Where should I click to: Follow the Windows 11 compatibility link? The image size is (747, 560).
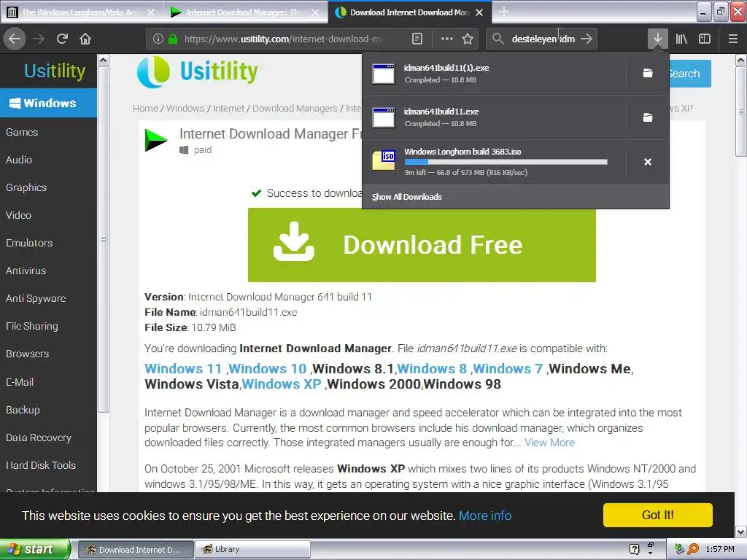point(183,368)
